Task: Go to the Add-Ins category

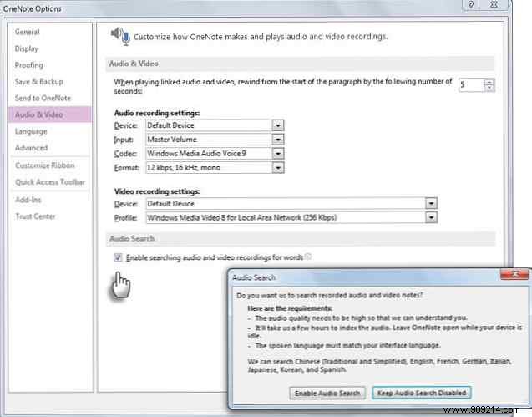Action: click(x=28, y=200)
